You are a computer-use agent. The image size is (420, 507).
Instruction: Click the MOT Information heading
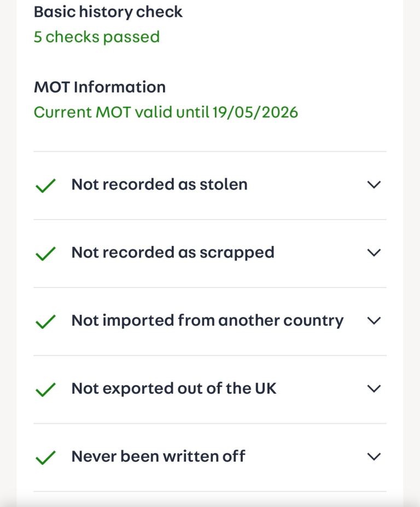tap(100, 87)
